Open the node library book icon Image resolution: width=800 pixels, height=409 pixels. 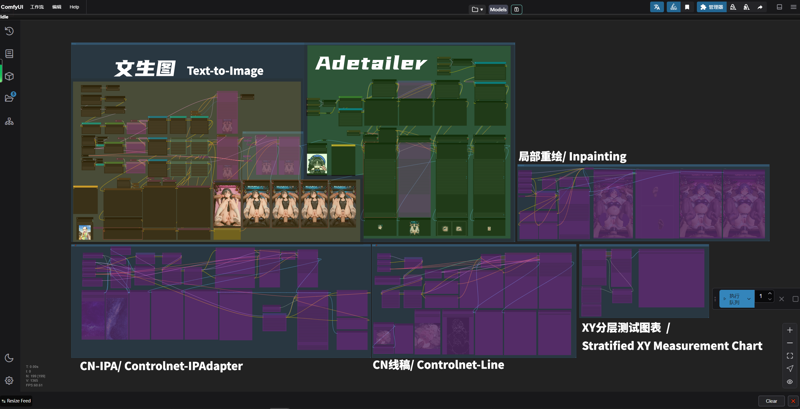(x=9, y=54)
